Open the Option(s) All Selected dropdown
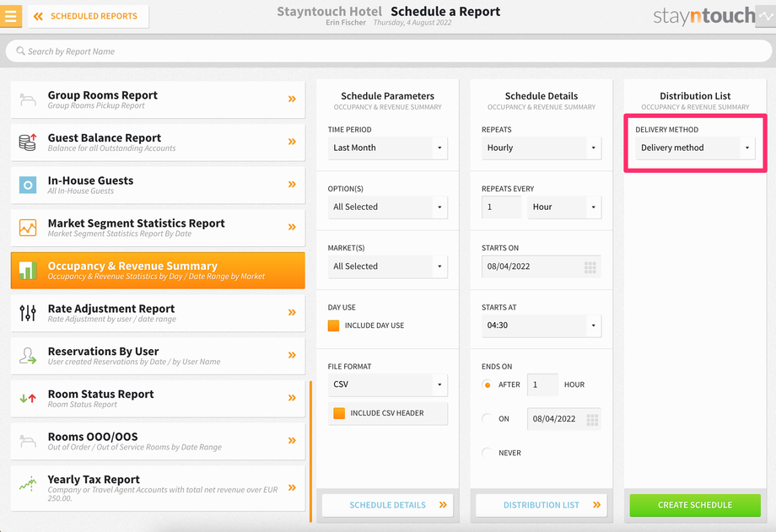 point(387,207)
